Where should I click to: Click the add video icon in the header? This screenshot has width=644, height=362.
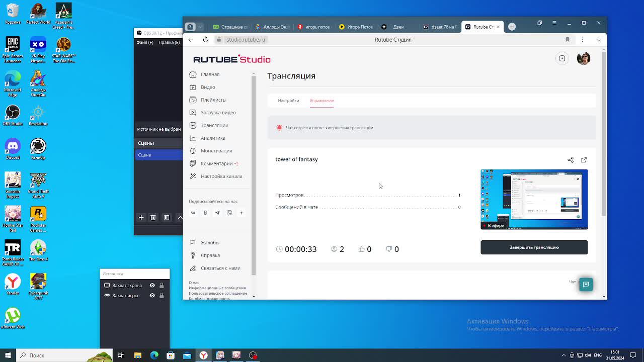pos(562,58)
